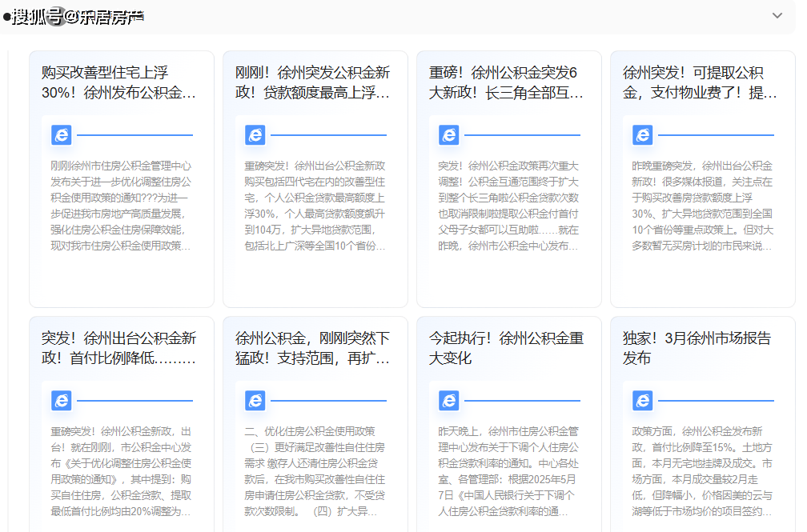Click browser icon in 3月徐州市场报告 card
807x532 pixels.
(643, 401)
